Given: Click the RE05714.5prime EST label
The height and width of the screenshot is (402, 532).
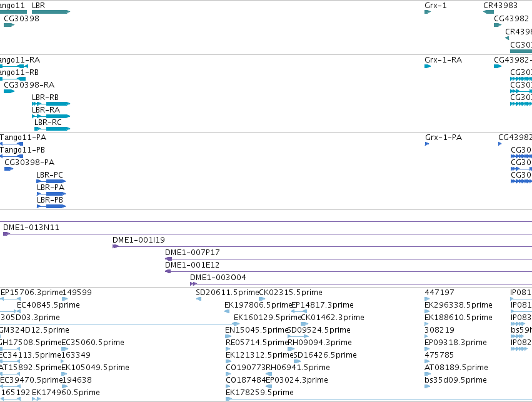Looking at the screenshot, I should (x=257, y=343).
